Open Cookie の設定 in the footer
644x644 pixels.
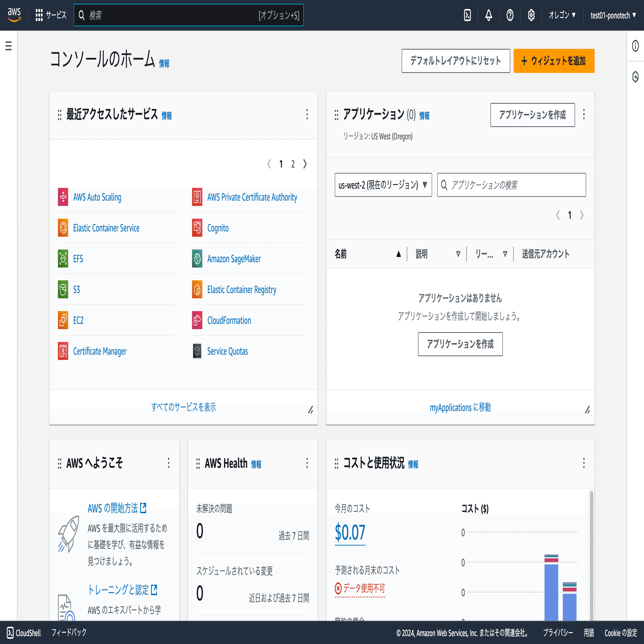(x=621, y=633)
